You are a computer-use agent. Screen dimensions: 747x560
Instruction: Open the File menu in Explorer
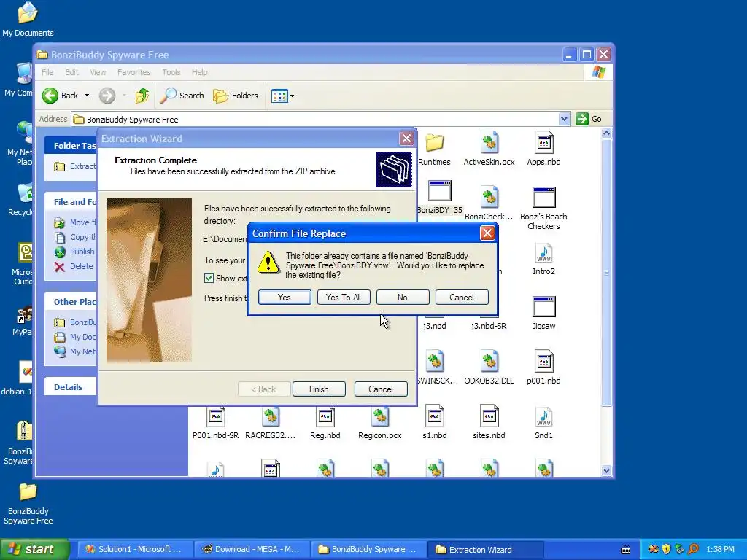(47, 72)
